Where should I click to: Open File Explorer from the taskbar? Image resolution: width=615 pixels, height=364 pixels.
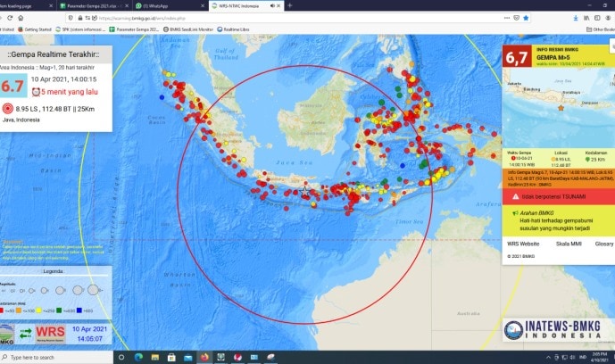click(x=156, y=357)
